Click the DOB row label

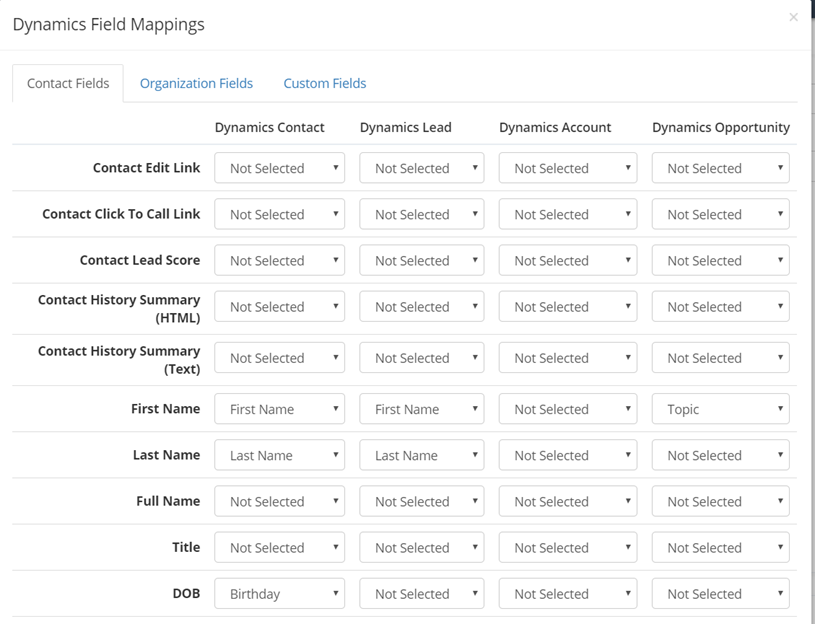(x=186, y=594)
